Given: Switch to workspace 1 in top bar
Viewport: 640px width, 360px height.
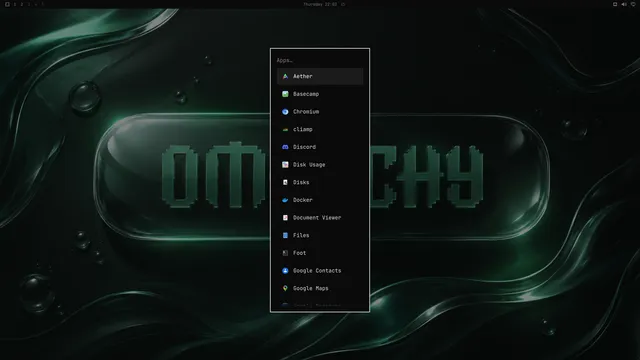Looking at the screenshot, I should (x=15, y=4).
